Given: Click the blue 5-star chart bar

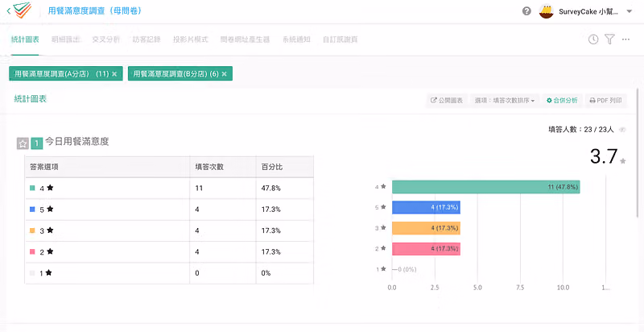Looking at the screenshot, I should 426,208.
